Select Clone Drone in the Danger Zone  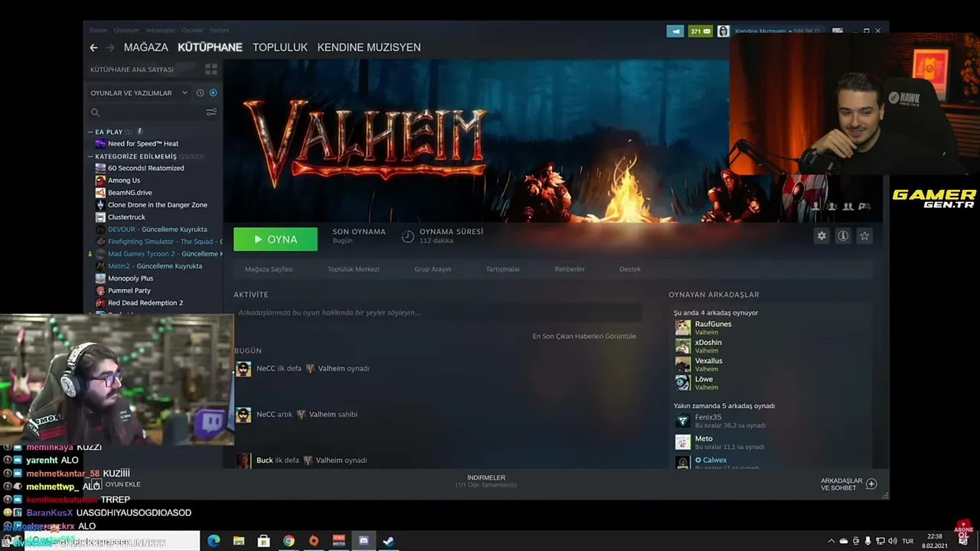tap(157, 205)
